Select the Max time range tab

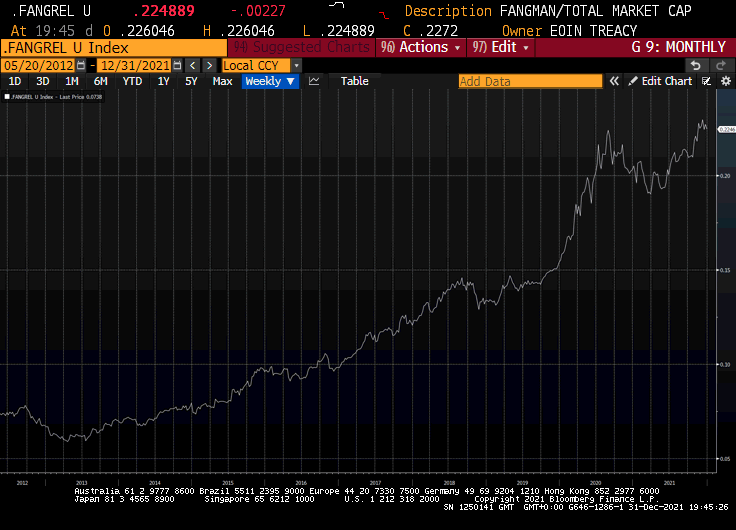click(x=222, y=81)
